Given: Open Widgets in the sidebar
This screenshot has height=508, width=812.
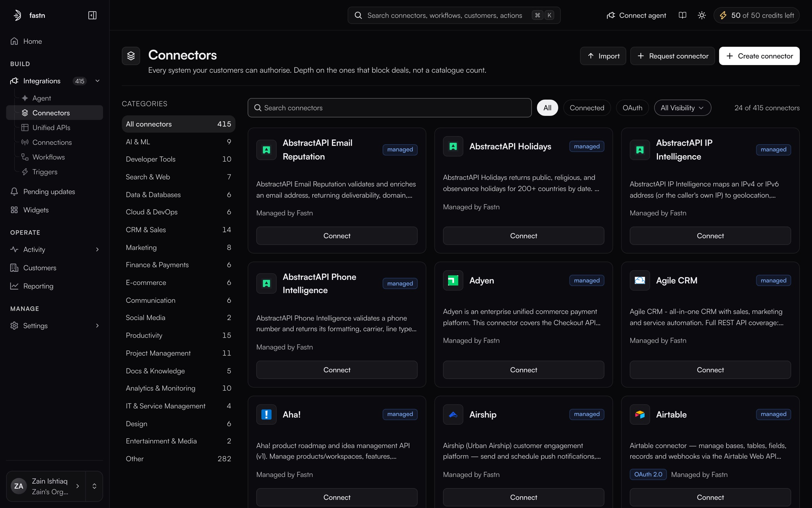Looking at the screenshot, I should coord(54,210).
